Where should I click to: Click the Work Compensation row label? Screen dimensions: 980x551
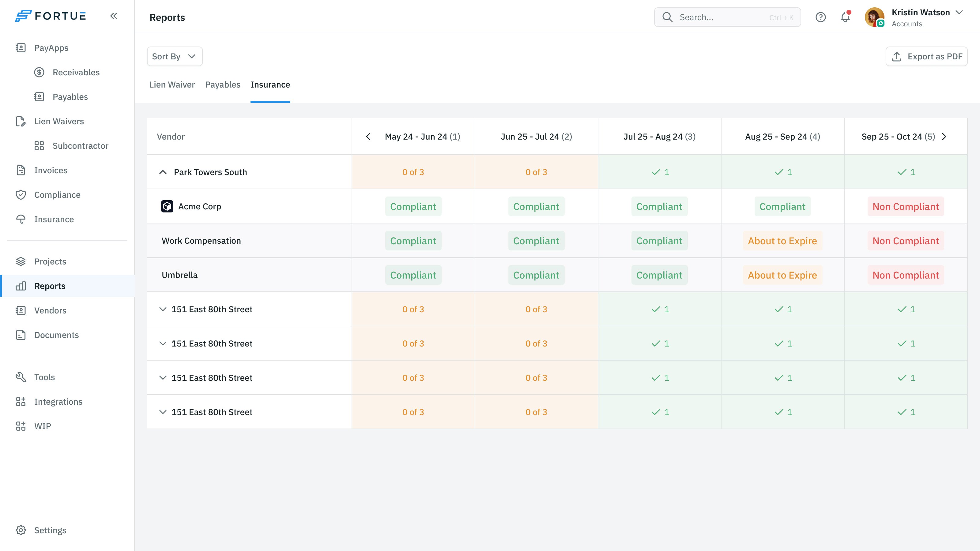pyautogui.click(x=201, y=241)
